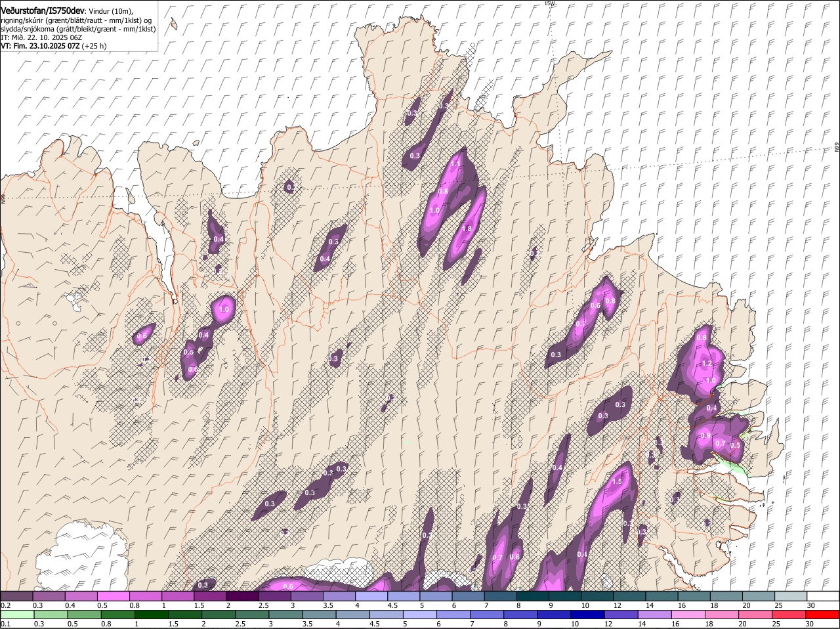Image resolution: width=840 pixels, height=629 pixels.
Task: Click the N99 label on the right edge
Action: (x=837, y=148)
